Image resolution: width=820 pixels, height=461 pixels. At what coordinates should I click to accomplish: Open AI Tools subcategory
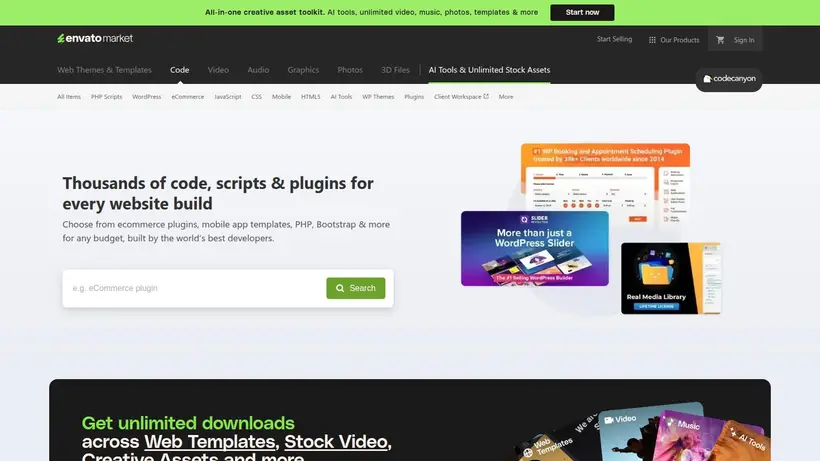[x=341, y=97]
